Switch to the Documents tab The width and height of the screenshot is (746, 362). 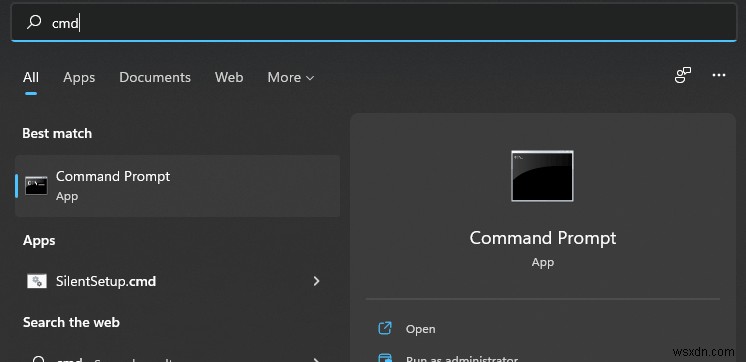pyautogui.click(x=155, y=77)
